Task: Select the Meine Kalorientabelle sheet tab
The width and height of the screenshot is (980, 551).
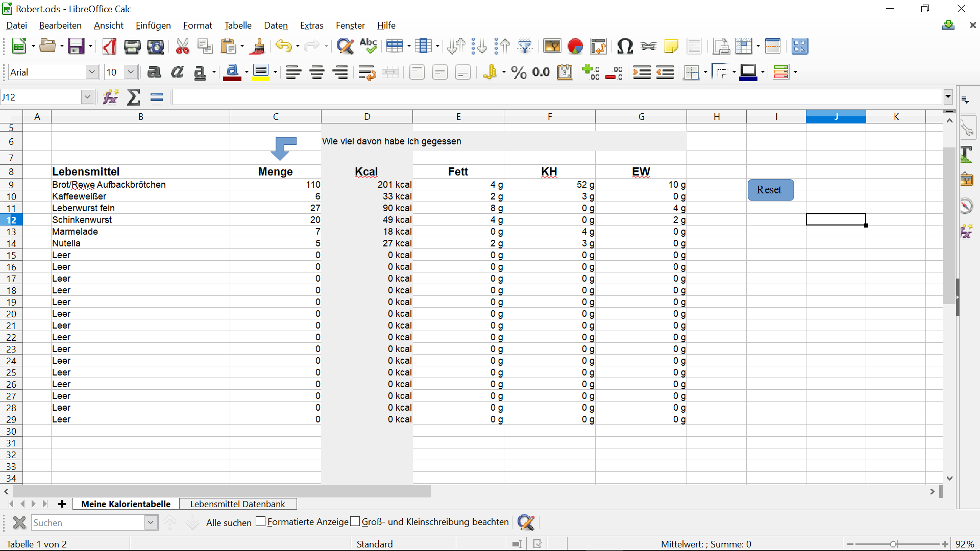Action: click(x=126, y=504)
